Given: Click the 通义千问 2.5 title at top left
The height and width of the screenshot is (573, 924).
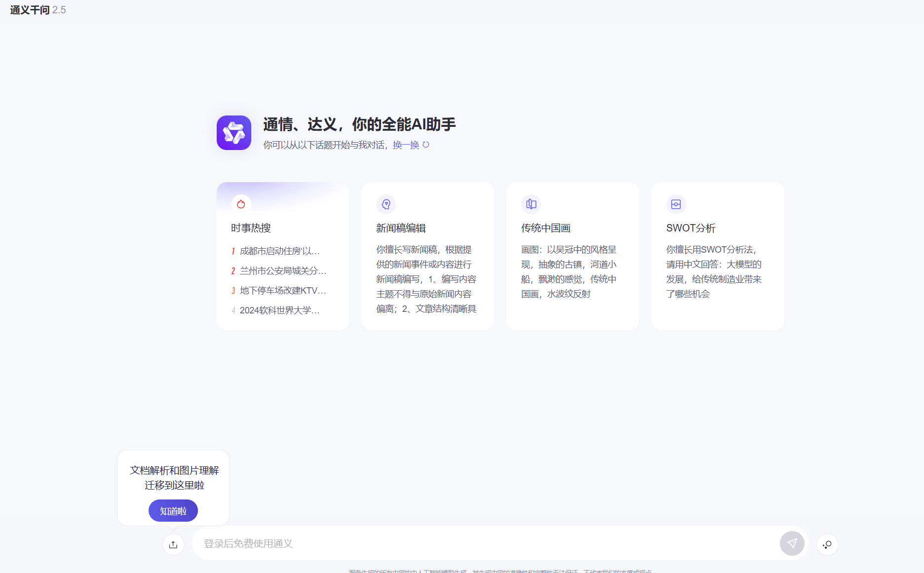Looking at the screenshot, I should [38, 10].
